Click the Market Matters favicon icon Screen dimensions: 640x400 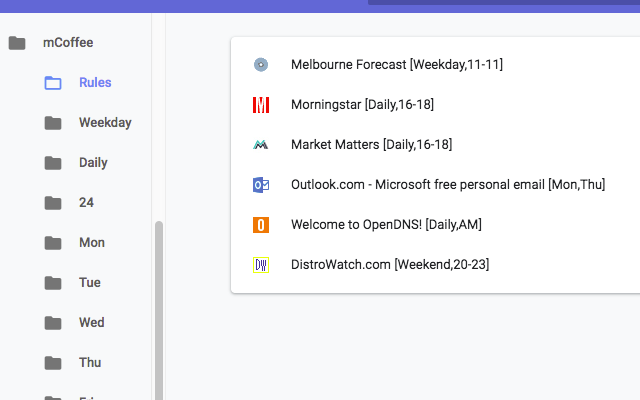point(261,145)
